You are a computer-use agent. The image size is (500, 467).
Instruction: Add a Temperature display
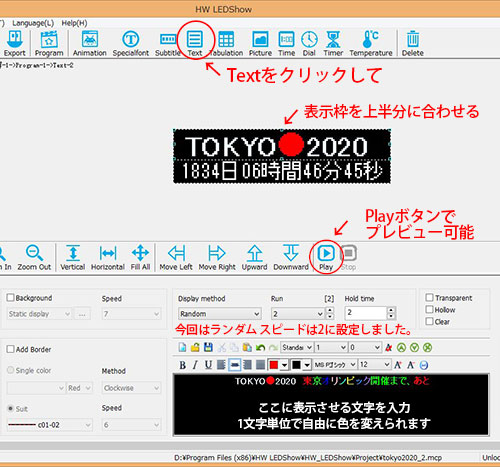[x=371, y=44]
